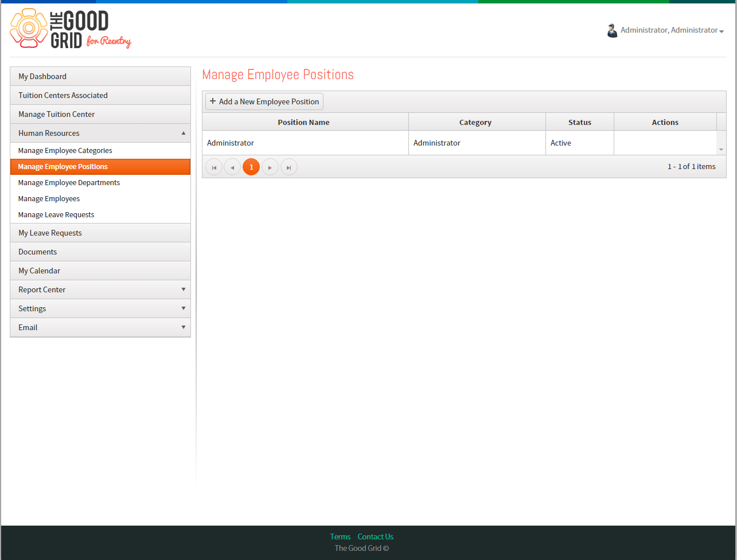This screenshot has height=560, width=737.
Task: Go to next page of positions
Action: [x=270, y=167]
